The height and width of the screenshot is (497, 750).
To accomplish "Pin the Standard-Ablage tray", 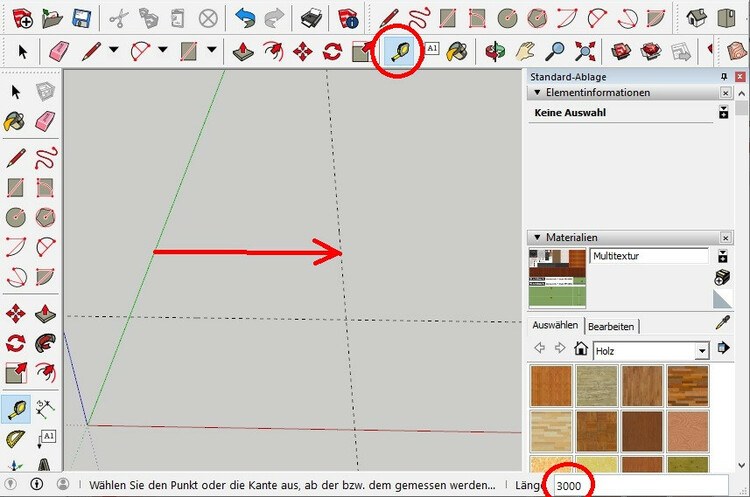I will pos(724,77).
